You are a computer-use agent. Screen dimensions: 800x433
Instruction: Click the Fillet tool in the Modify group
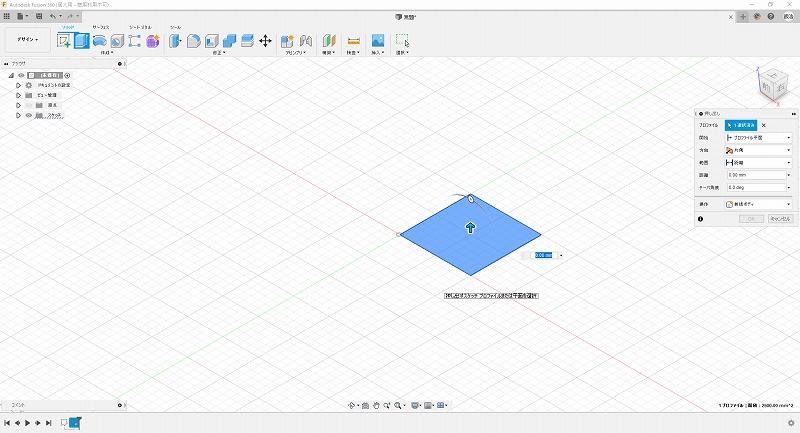pos(194,41)
